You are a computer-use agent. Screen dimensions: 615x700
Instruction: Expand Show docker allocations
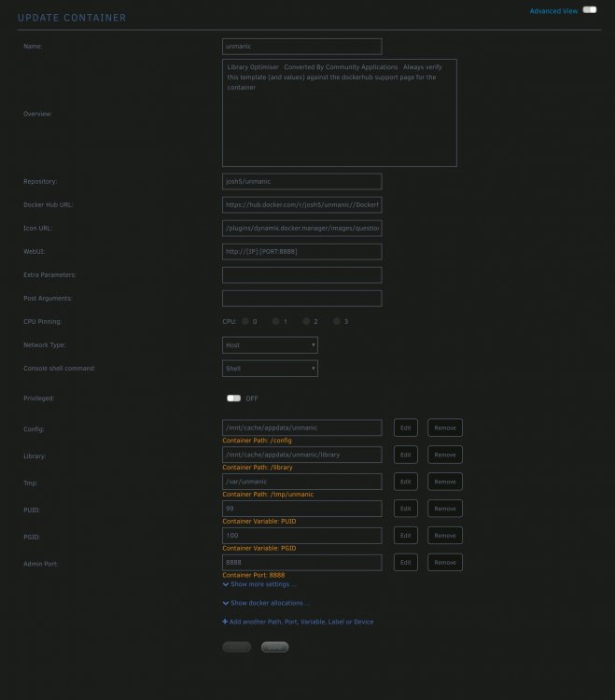(x=266, y=603)
